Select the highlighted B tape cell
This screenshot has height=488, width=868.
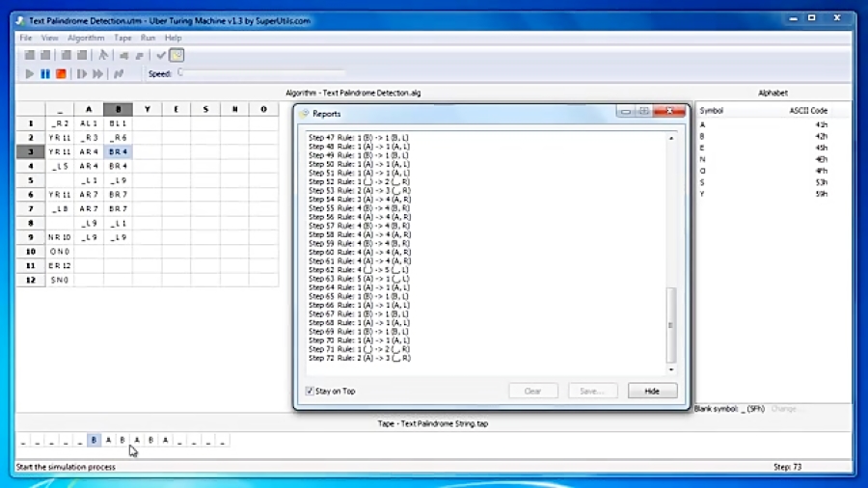94,440
